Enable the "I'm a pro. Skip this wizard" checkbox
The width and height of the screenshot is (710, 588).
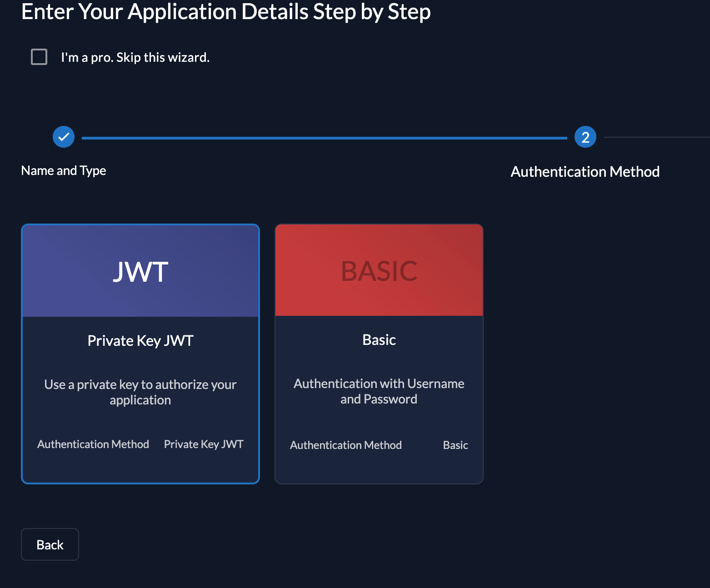click(x=39, y=57)
